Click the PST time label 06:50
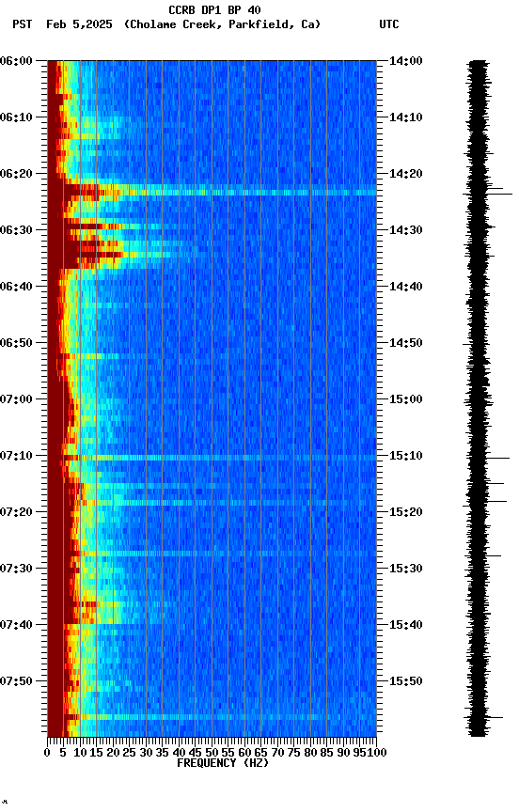Viewport: 519px width, 812px height. coord(16,343)
